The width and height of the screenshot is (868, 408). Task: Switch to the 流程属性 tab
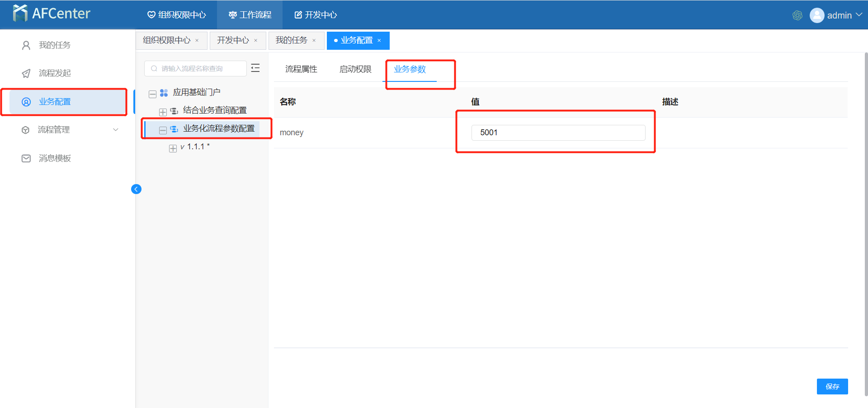301,69
